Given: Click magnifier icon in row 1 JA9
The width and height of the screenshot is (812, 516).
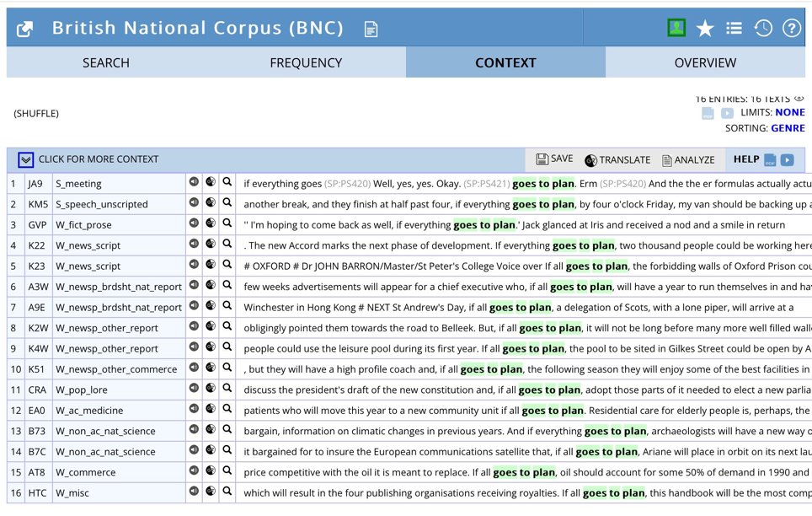Looking at the screenshot, I should pyautogui.click(x=227, y=181).
